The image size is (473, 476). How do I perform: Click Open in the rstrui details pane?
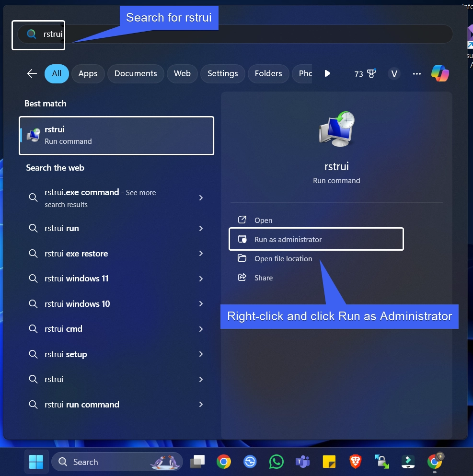[264, 221]
